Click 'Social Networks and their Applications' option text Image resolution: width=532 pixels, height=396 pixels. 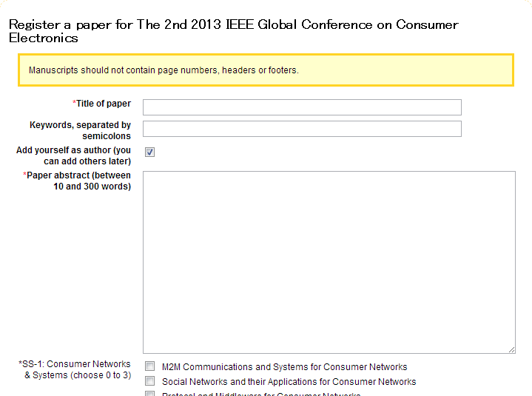pos(289,382)
